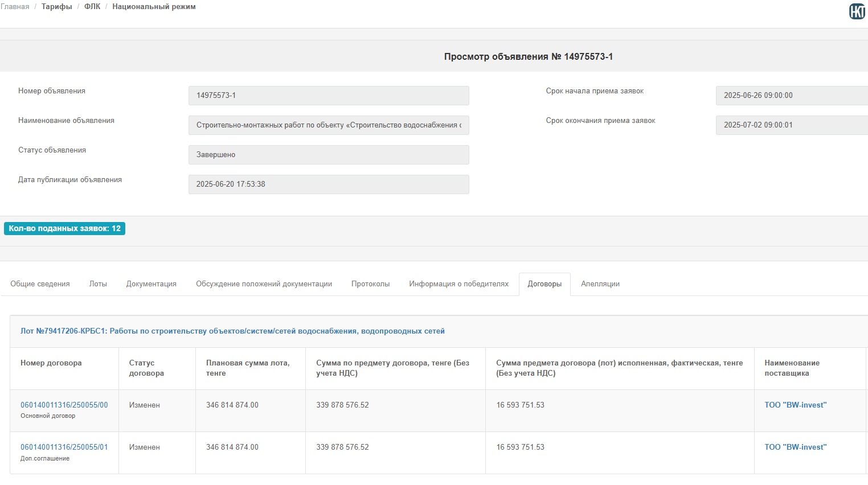Open the Апелляции tab

(600, 284)
